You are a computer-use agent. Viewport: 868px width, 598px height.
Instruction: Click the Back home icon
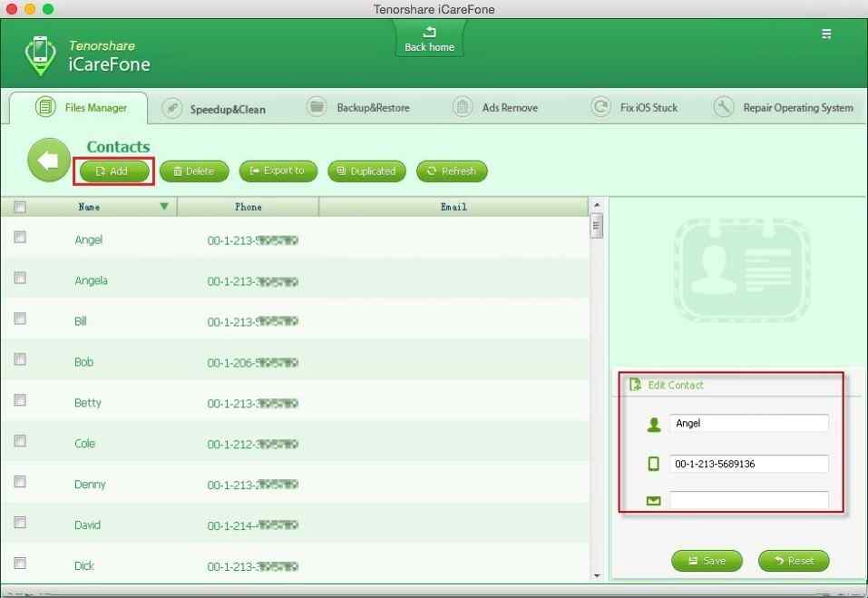point(429,32)
